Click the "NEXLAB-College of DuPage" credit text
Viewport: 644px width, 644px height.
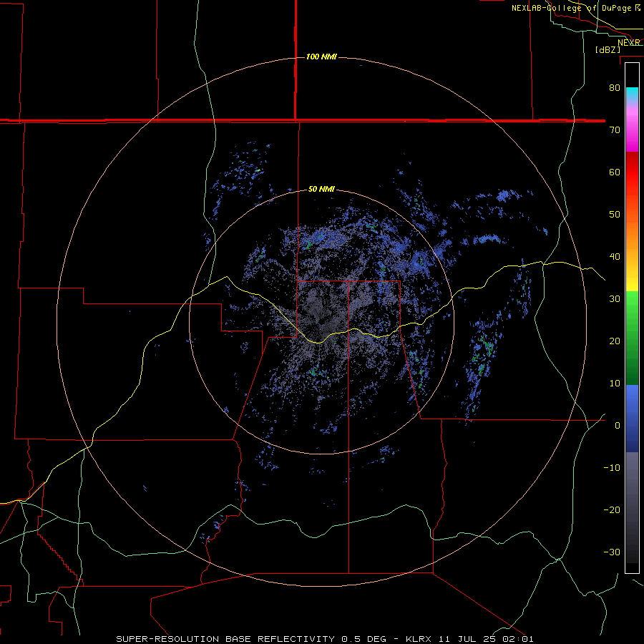tap(572, 8)
